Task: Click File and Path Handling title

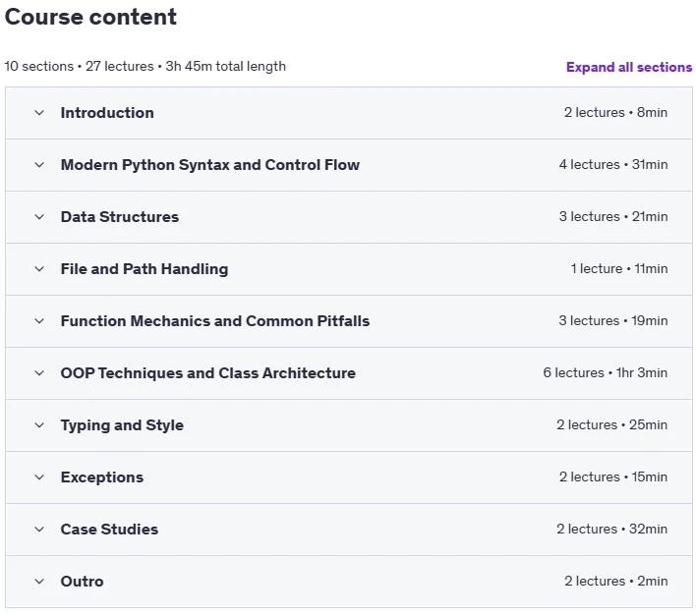Action: [145, 269]
